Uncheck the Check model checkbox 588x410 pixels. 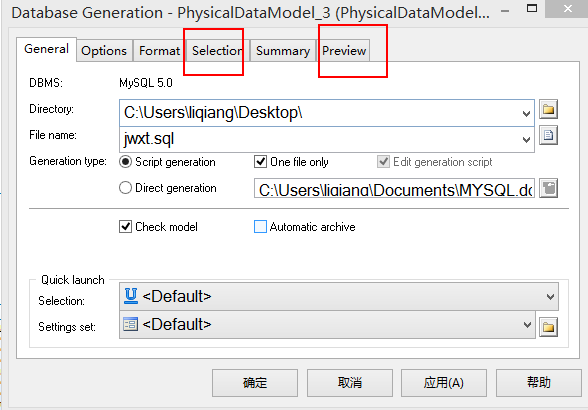pos(125,227)
